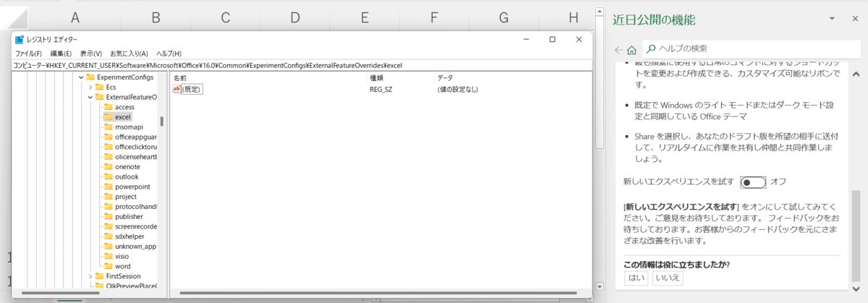Screen dimensions: 868x303
Task: Click the ExperimentConfigs folder icon
Action: 90,77
